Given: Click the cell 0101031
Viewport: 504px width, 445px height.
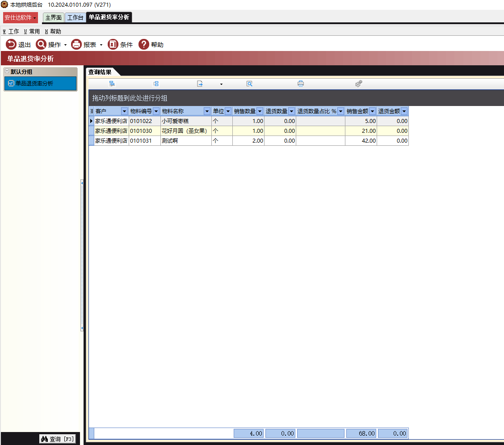Looking at the screenshot, I should click(145, 140).
